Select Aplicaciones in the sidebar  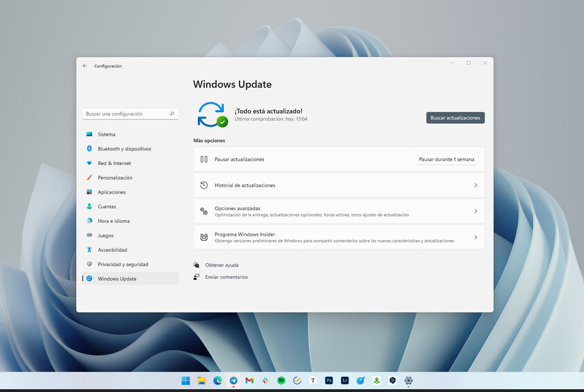(130, 192)
